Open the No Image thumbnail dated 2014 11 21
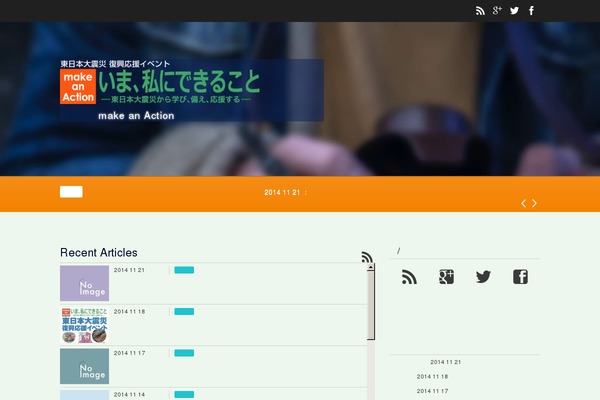 85,283
